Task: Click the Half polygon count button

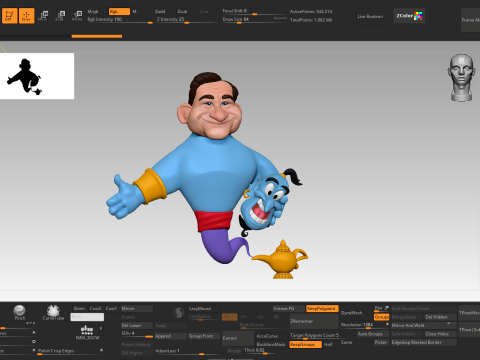Action: (x=330, y=344)
